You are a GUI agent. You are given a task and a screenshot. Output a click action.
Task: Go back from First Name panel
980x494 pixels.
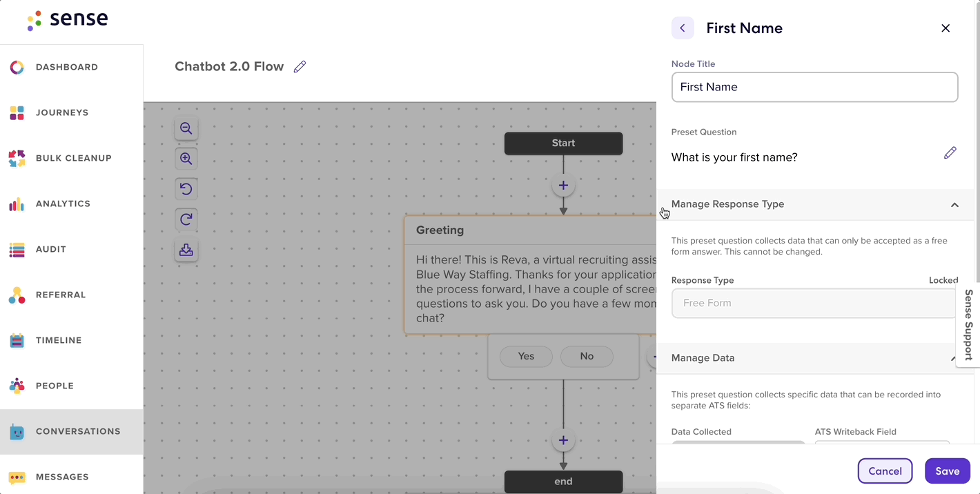683,28
